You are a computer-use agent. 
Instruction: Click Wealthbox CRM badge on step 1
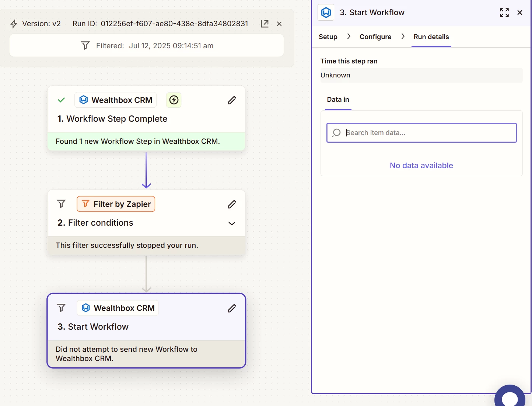tap(116, 100)
